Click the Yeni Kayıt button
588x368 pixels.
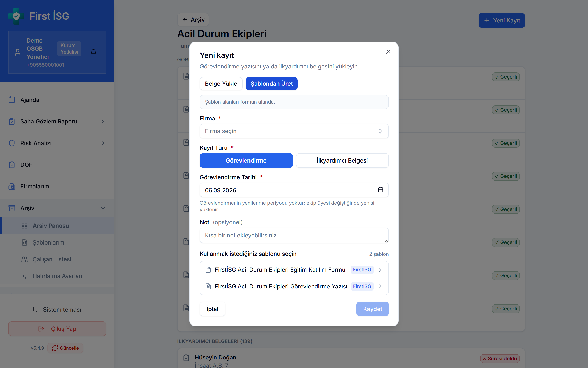[501, 20]
